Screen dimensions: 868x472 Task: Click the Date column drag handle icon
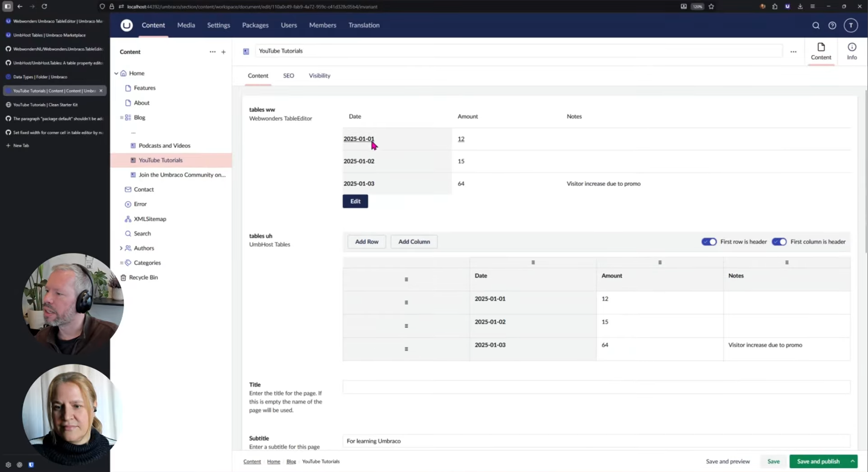tap(533, 262)
